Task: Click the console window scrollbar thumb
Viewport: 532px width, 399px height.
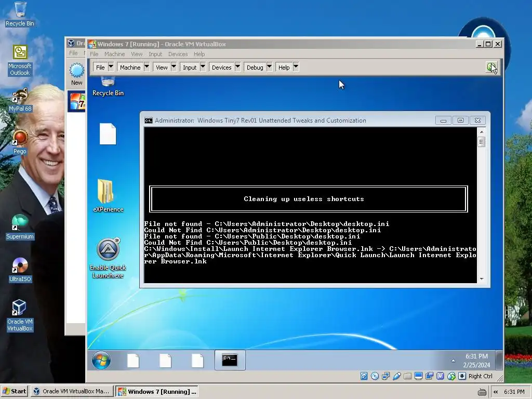Action: (x=481, y=141)
